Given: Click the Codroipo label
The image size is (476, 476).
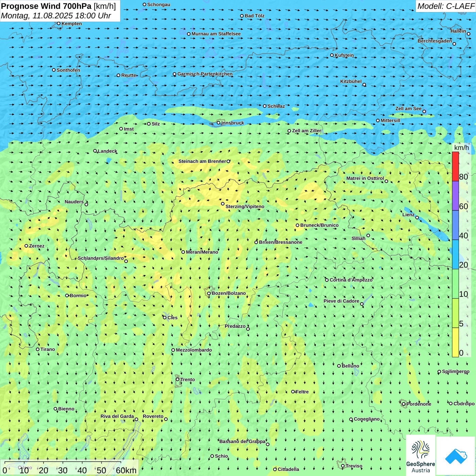Looking at the screenshot, I should click(x=464, y=404).
